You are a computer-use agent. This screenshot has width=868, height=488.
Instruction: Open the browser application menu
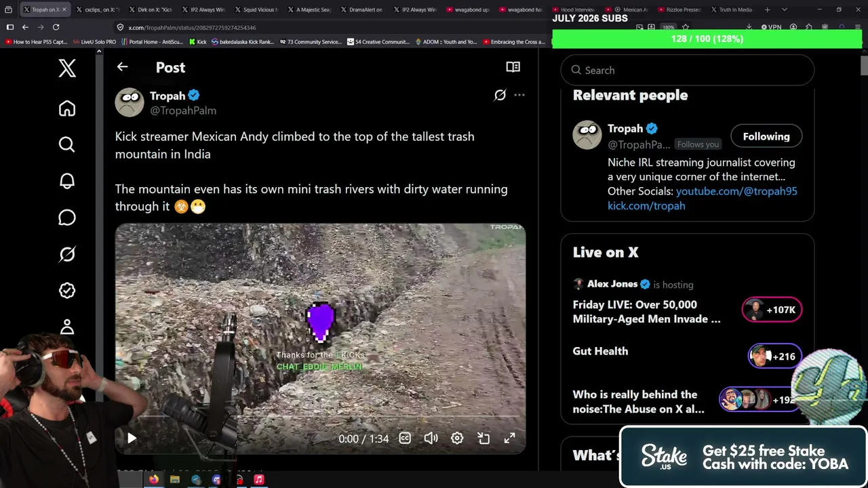click(858, 27)
